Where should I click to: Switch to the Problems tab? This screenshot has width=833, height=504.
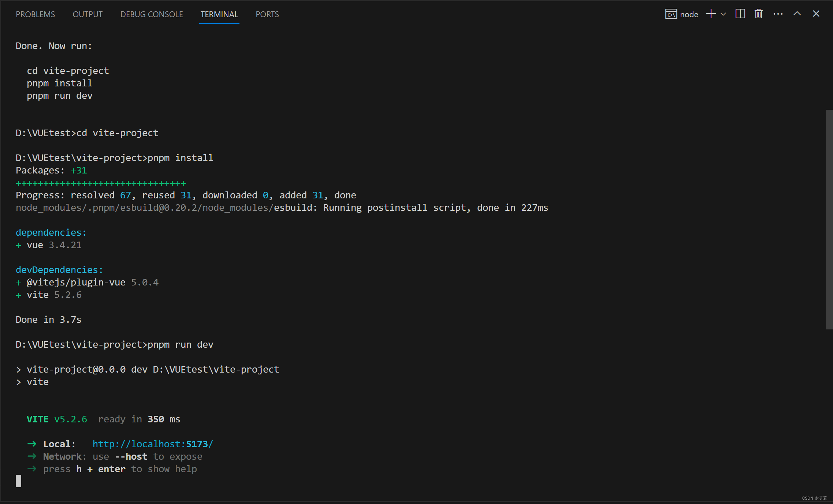pyautogui.click(x=35, y=14)
